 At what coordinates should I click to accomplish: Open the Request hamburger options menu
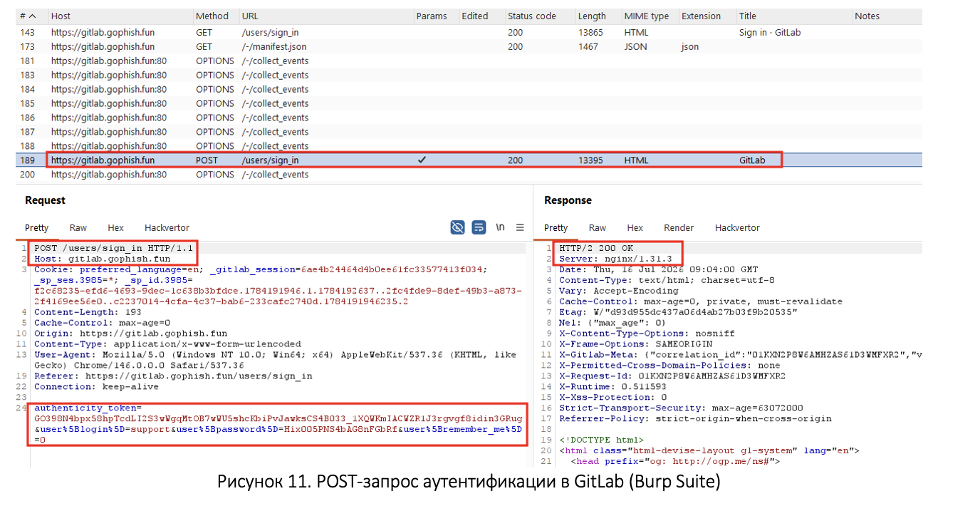[520, 227]
